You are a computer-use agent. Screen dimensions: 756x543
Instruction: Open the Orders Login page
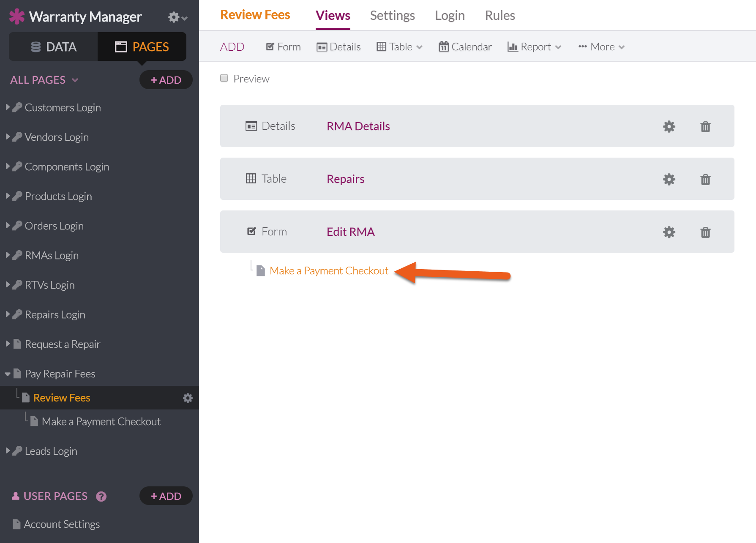(x=54, y=226)
